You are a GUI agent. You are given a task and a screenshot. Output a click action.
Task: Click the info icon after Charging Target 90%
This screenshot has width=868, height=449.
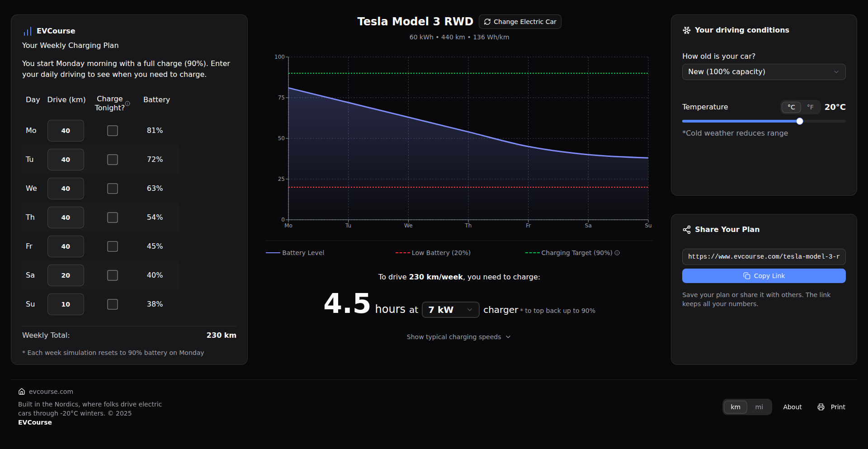pos(618,253)
